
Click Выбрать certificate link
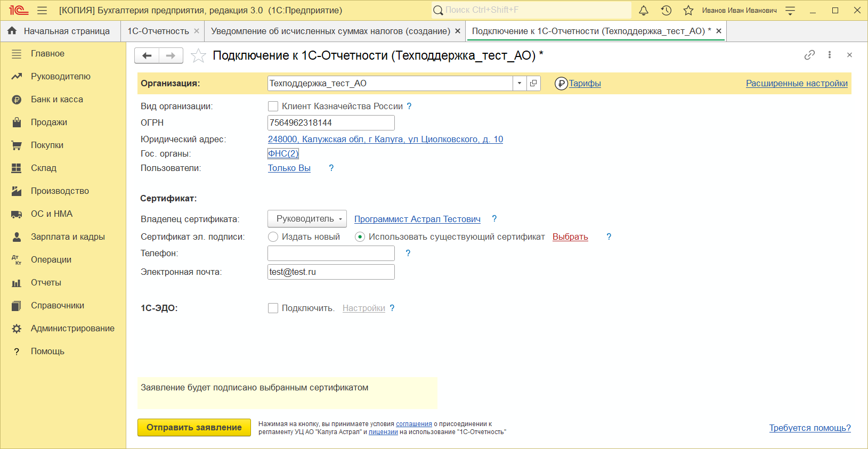click(x=570, y=236)
